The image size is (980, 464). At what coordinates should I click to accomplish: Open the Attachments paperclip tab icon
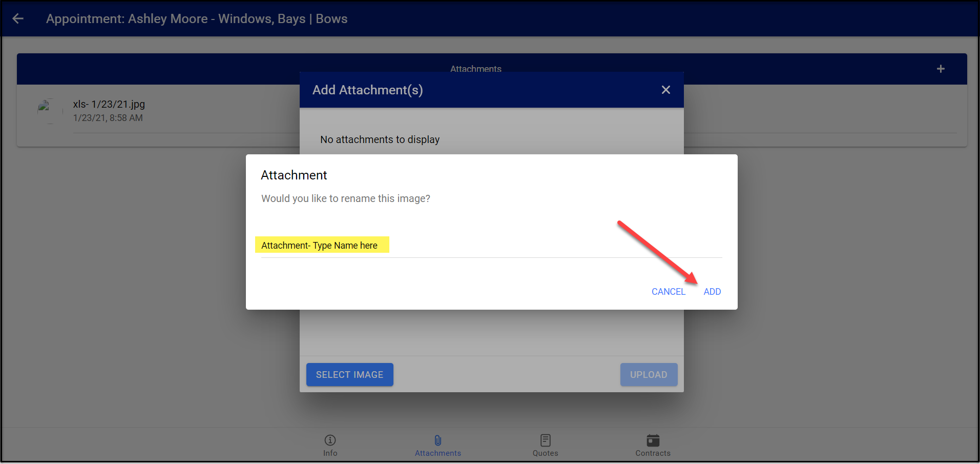point(438,440)
